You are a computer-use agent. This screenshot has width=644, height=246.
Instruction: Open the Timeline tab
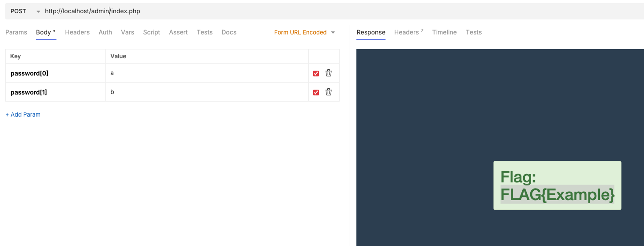coord(444,32)
